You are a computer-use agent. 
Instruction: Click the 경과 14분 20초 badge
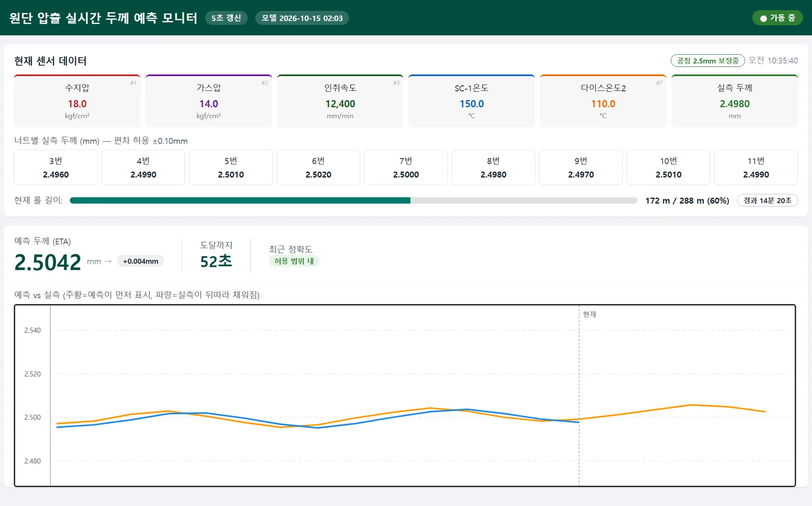click(x=767, y=200)
